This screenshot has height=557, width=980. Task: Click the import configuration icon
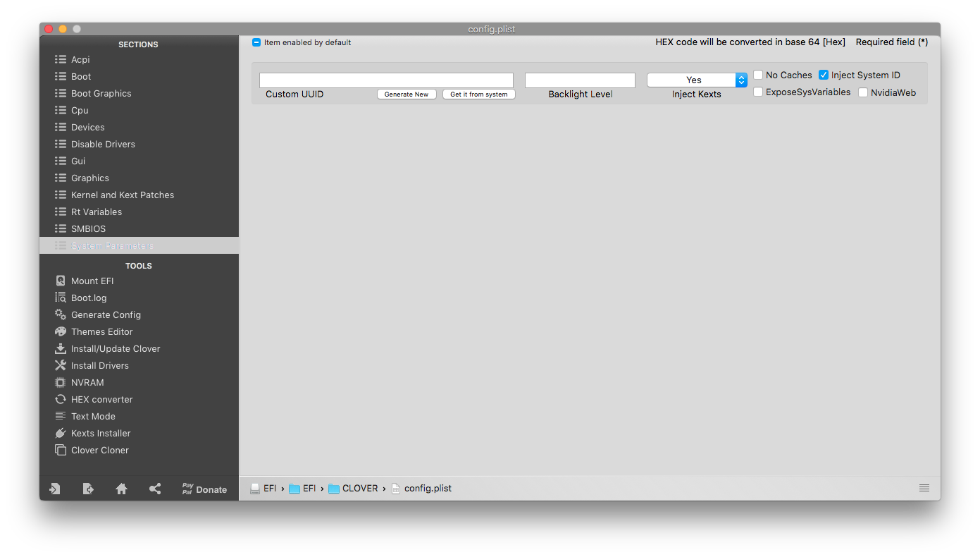(x=54, y=489)
